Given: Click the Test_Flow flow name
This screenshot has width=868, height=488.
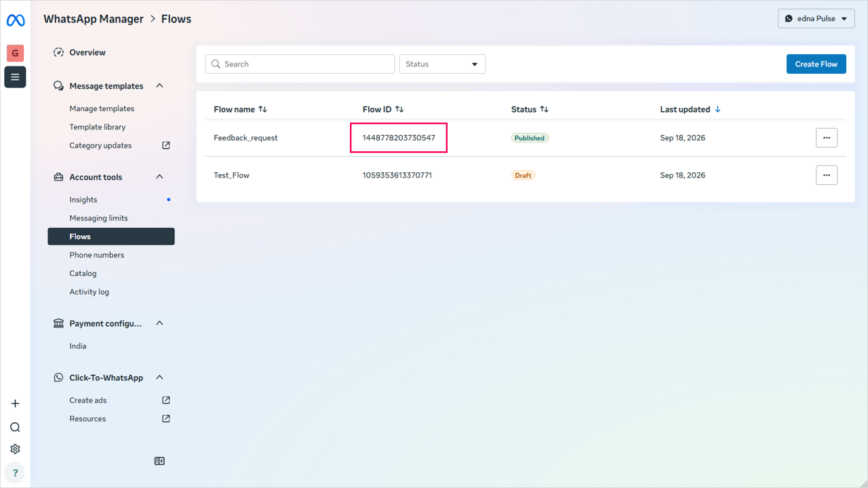Looking at the screenshot, I should click(x=231, y=175).
